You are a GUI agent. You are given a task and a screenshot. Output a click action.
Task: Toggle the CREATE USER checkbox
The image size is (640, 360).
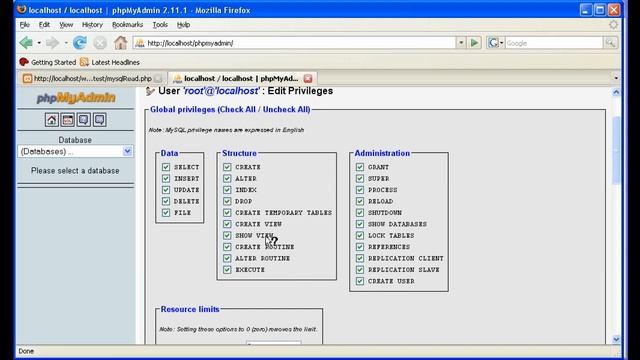click(360, 281)
